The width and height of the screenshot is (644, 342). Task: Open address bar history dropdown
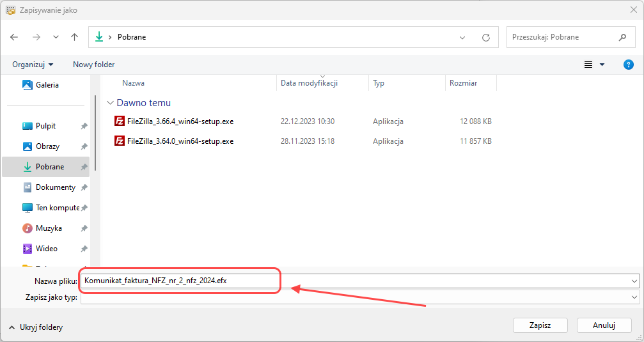pos(463,38)
